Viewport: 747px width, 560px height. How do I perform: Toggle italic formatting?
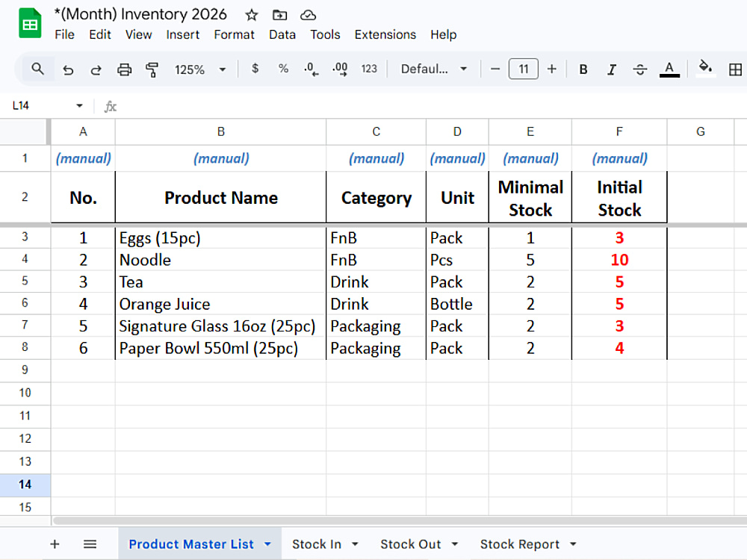[x=612, y=69]
